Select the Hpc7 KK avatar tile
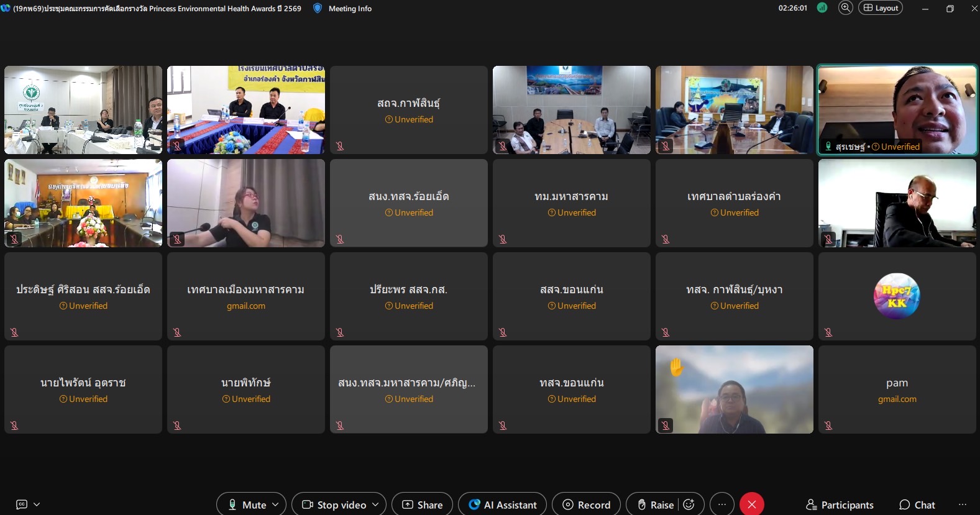The image size is (980, 515). (x=897, y=296)
